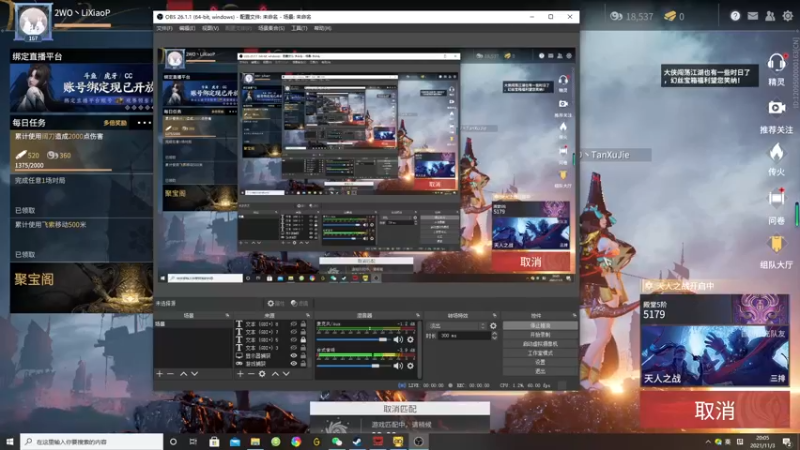Undock the OBS controls panel
The width and height of the screenshot is (800, 450).
click(574, 315)
